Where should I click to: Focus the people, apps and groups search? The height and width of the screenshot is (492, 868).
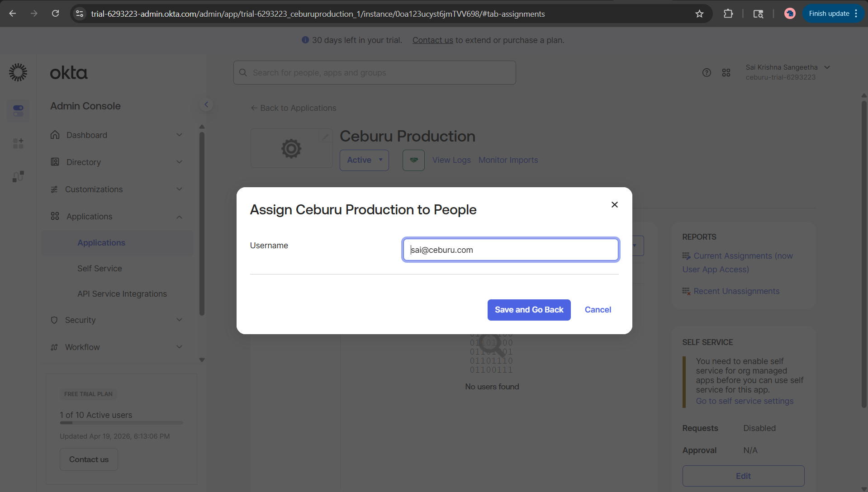[x=375, y=73]
